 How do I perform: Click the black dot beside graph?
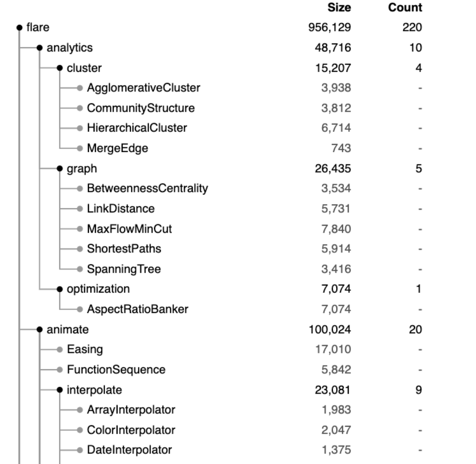(x=60, y=169)
